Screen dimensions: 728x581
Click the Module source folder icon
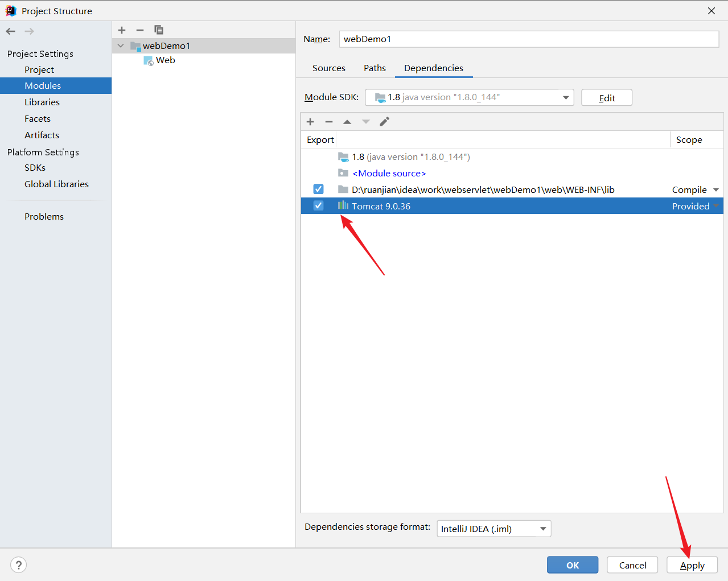pyautogui.click(x=343, y=173)
